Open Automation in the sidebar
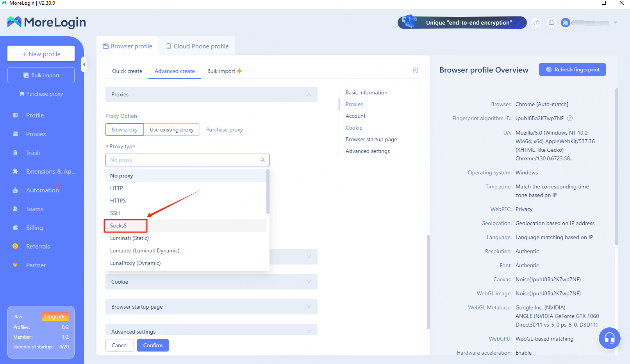 pyautogui.click(x=42, y=190)
